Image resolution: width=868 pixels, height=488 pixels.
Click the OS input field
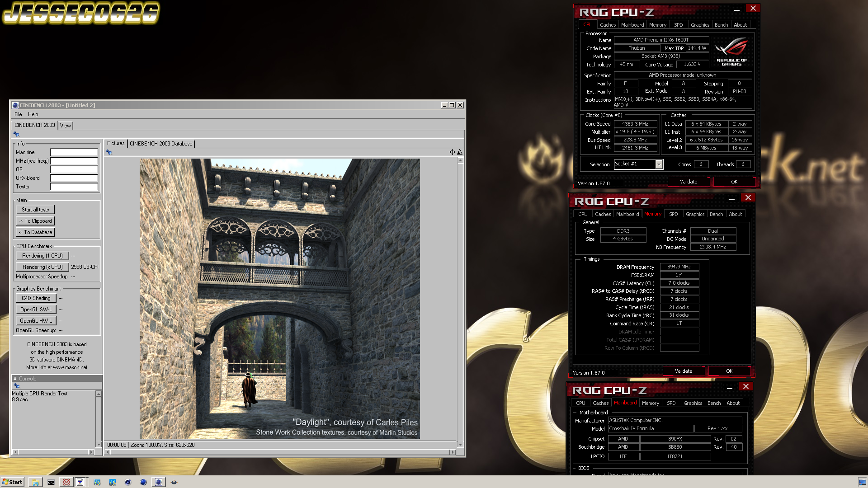pos(74,169)
